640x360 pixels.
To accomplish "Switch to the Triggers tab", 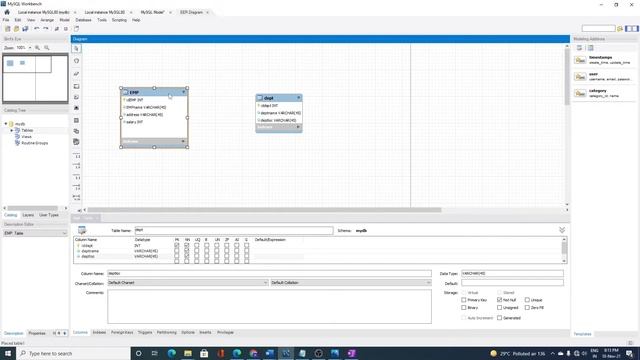I will tap(145, 333).
